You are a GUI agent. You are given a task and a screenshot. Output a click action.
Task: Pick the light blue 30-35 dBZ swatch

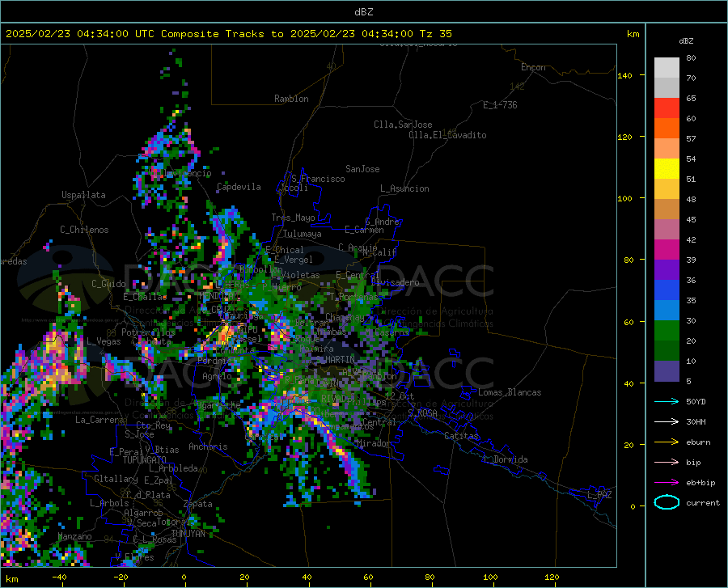[x=667, y=311]
